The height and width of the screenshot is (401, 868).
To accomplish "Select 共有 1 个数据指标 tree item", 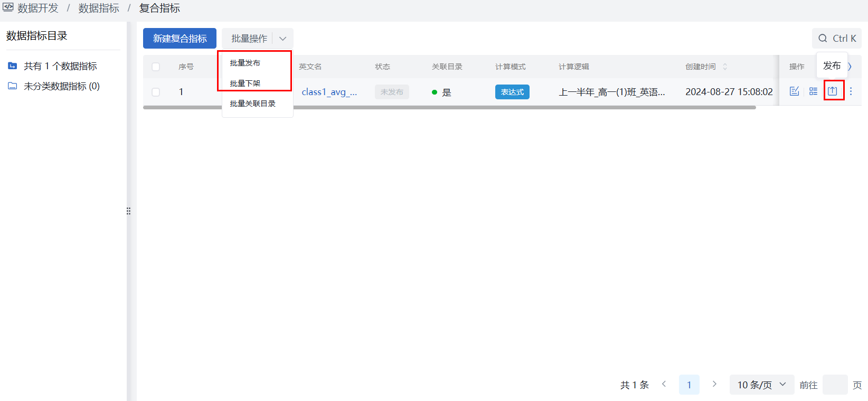I will pos(60,66).
